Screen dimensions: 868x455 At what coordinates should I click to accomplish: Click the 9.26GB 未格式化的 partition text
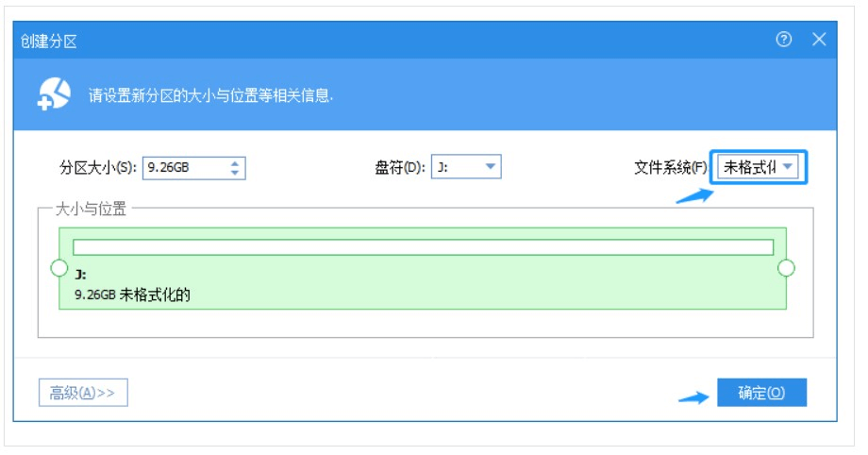point(132,295)
